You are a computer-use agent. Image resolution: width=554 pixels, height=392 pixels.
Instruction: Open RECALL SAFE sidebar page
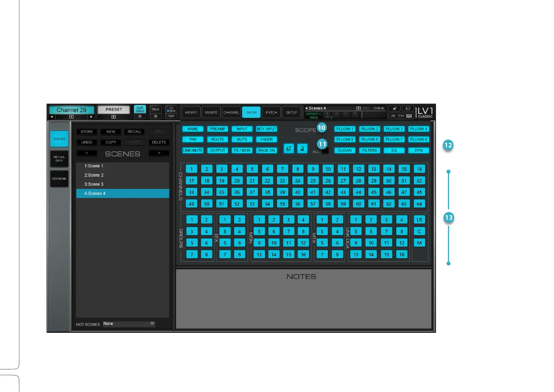[59, 159]
